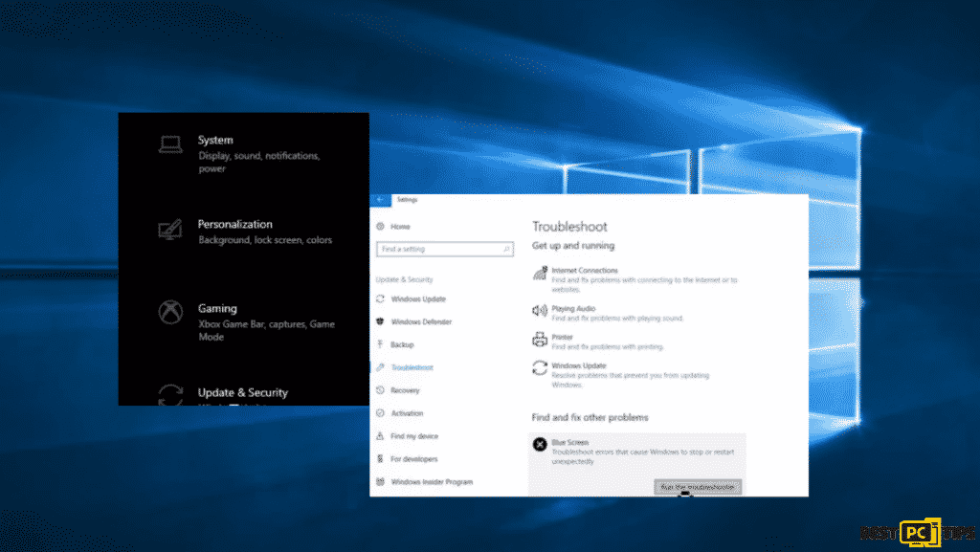Click the Playing Audio speaker icon

tap(540, 310)
